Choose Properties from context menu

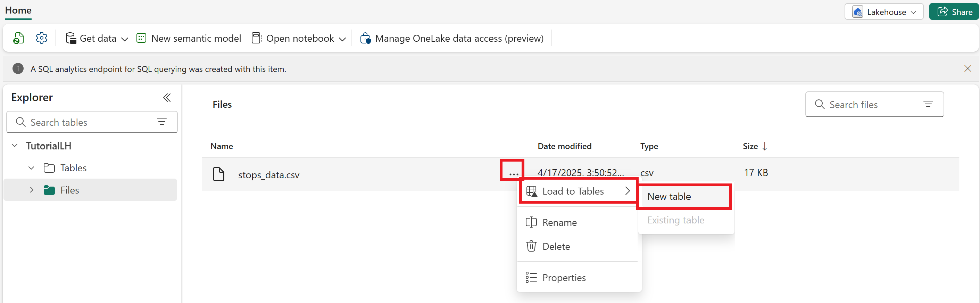(579, 278)
